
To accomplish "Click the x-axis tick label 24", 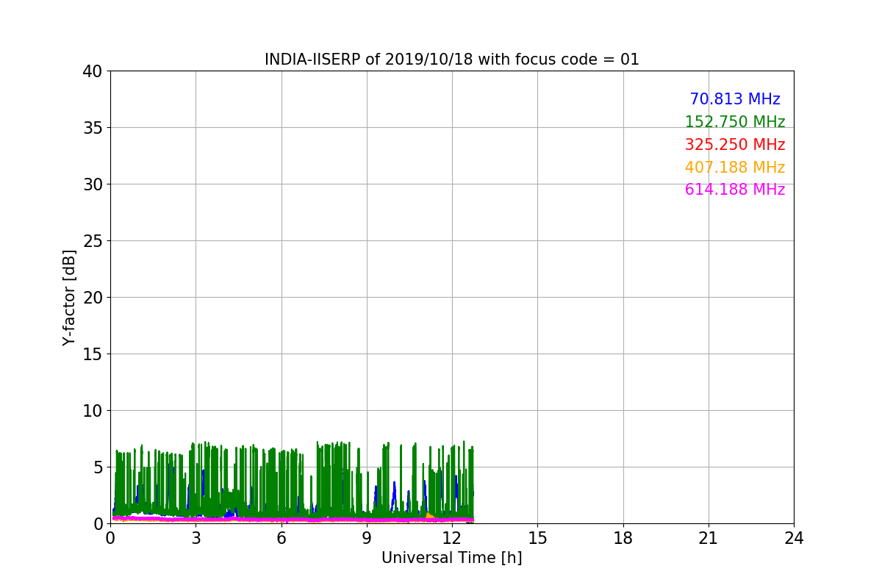I will (x=794, y=538).
